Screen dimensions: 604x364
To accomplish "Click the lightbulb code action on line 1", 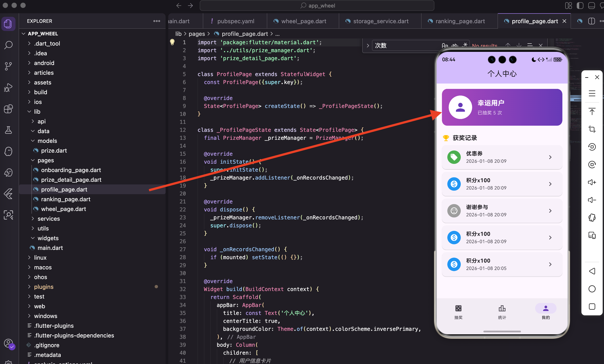I will coord(172,42).
